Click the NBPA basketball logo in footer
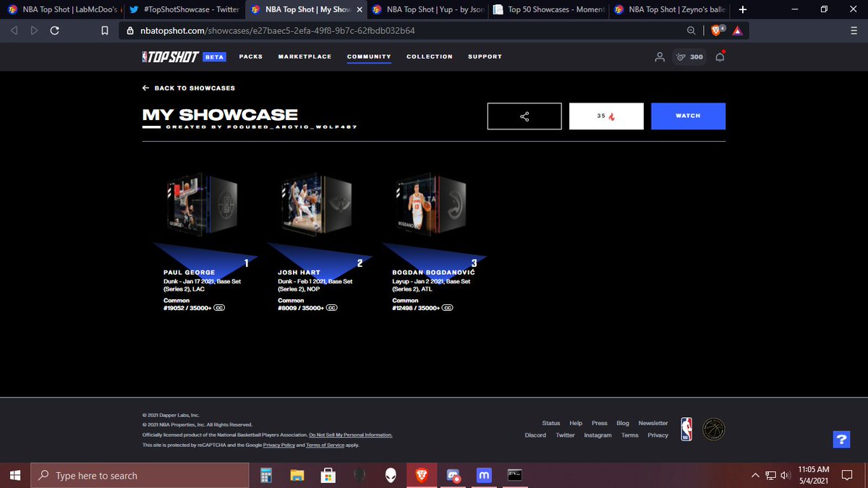The height and width of the screenshot is (488, 868). (x=713, y=429)
